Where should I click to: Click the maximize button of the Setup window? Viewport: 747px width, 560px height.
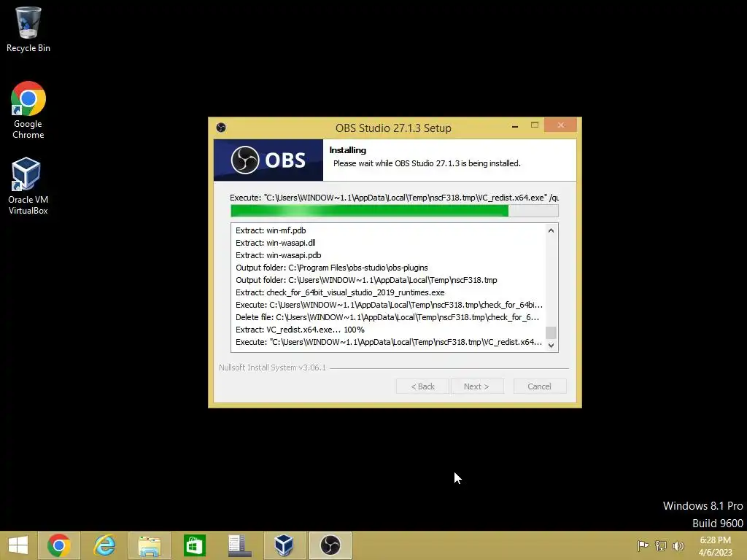click(x=535, y=125)
